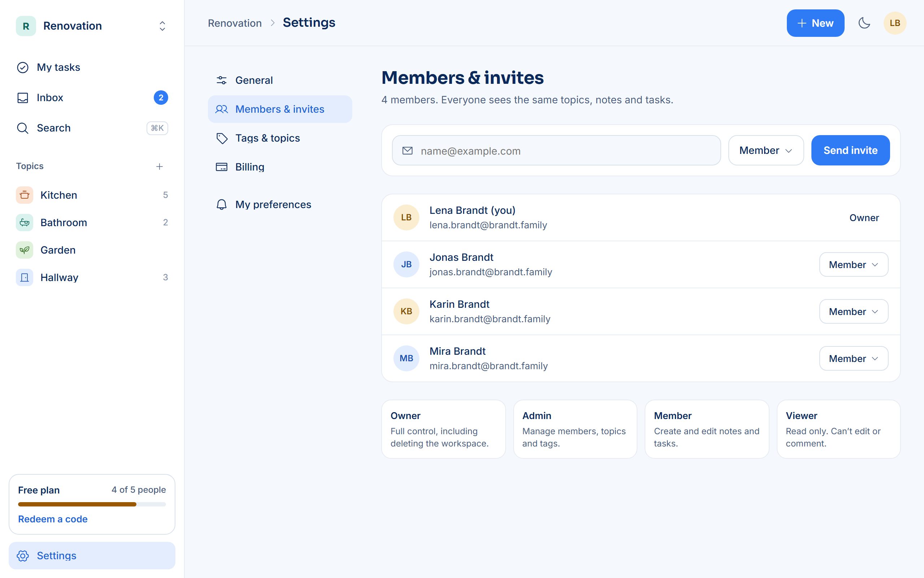Click the ⌘K shortcut hint
Viewport: 924px width, 578px height.
click(x=157, y=128)
